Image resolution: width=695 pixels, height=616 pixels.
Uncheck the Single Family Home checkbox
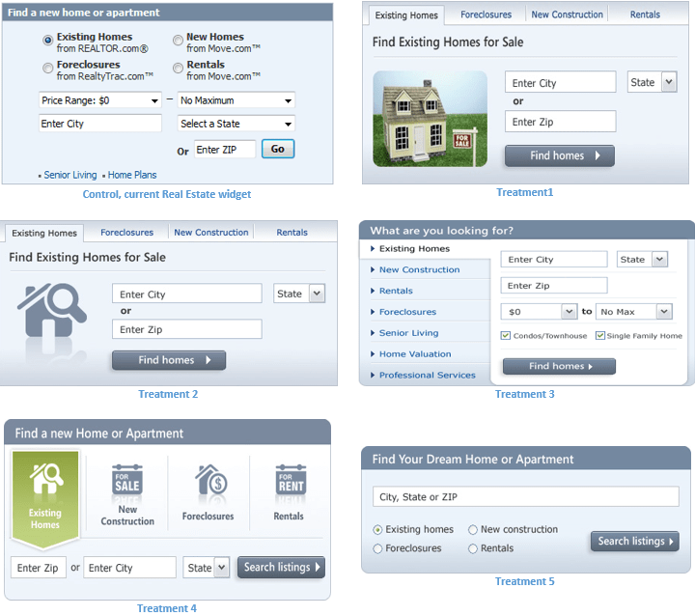point(600,336)
